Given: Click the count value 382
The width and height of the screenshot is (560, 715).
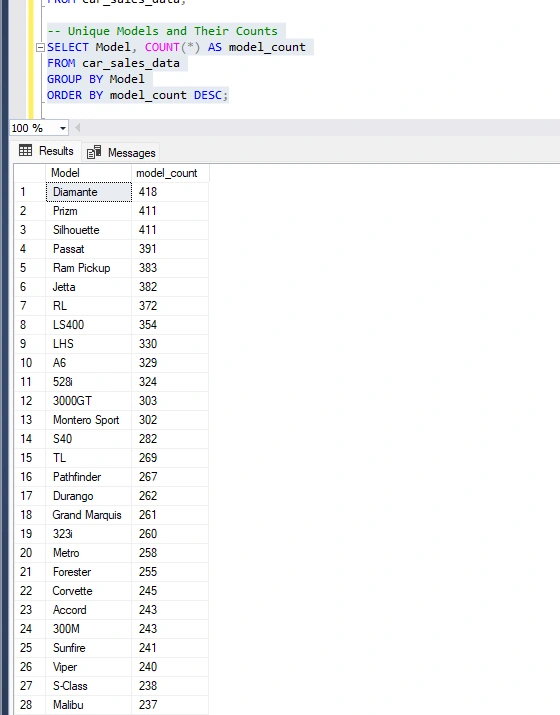Looking at the screenshot, I should (x=170, y=287).
